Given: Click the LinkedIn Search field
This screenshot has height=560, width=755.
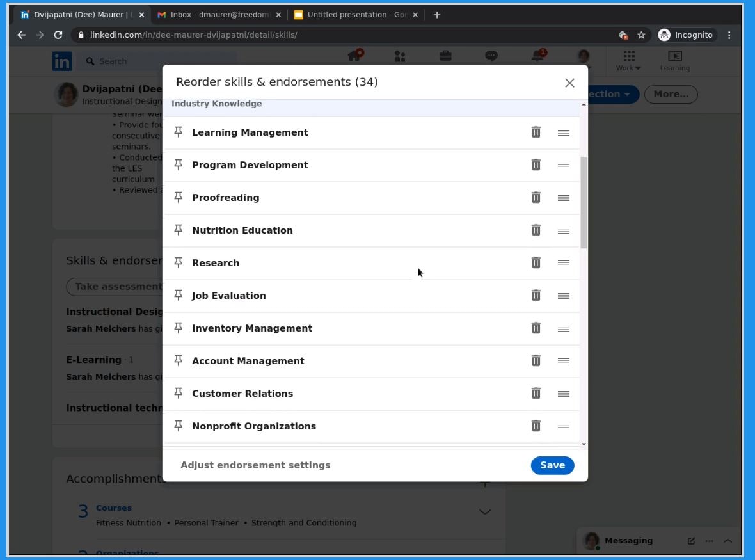Looking at the screenshot, I should (x=157, y=61).
